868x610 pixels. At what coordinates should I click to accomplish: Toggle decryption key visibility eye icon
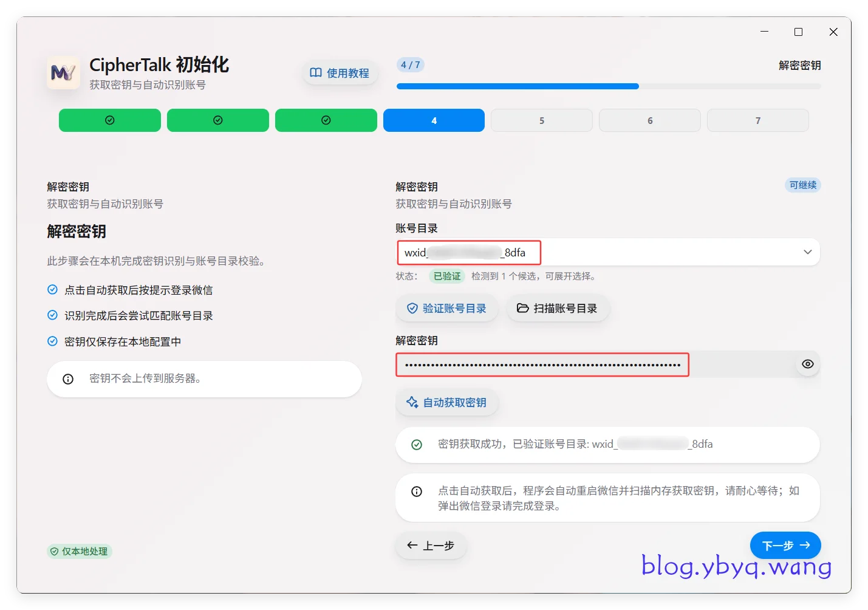tap(808, 364)
